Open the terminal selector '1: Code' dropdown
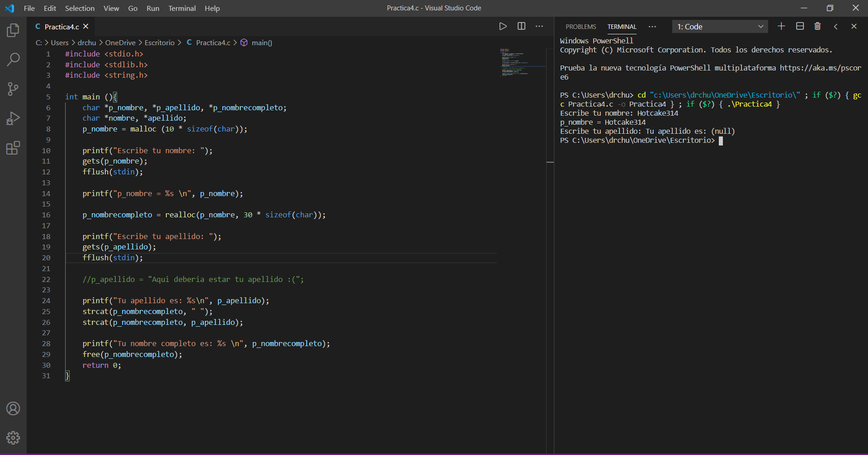Image resolution: width=868 pixels, height=455 pixels. click(720, 27)
